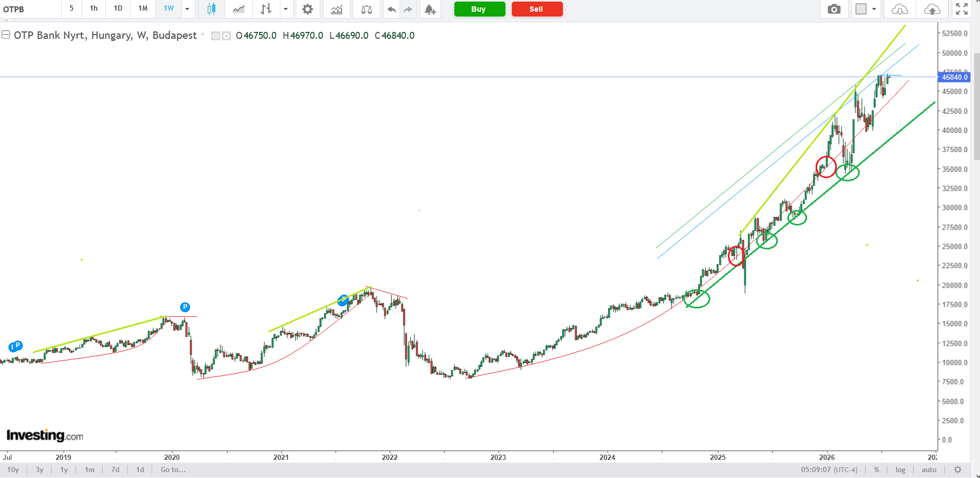Load chart layout from cloud

[900, 9]
